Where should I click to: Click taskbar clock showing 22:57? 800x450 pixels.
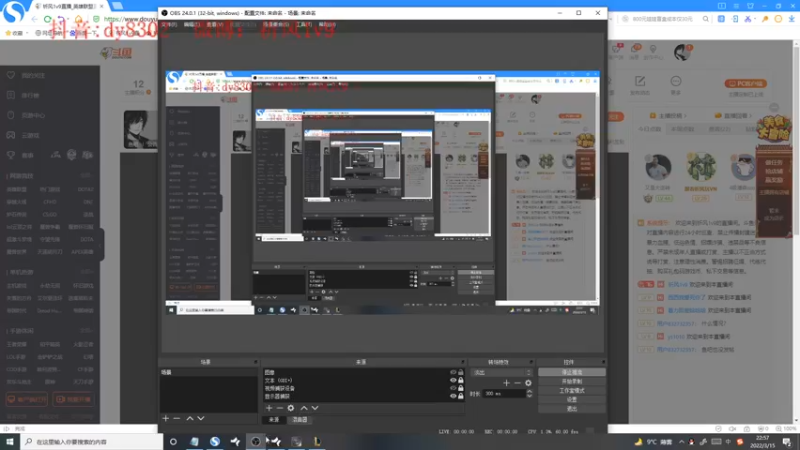(763, 442)
